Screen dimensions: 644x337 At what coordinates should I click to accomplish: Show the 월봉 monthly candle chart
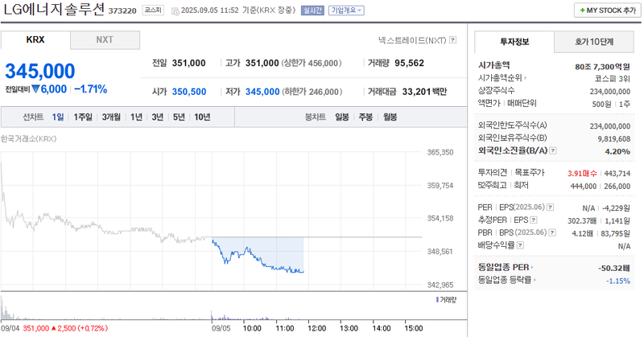[390, 117]
